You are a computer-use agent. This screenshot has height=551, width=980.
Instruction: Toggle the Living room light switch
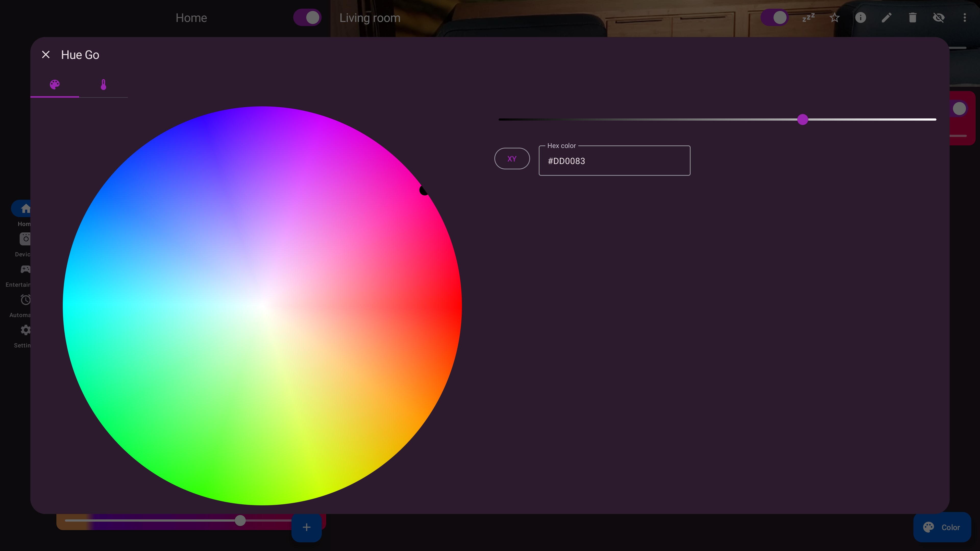click(775, 18)
